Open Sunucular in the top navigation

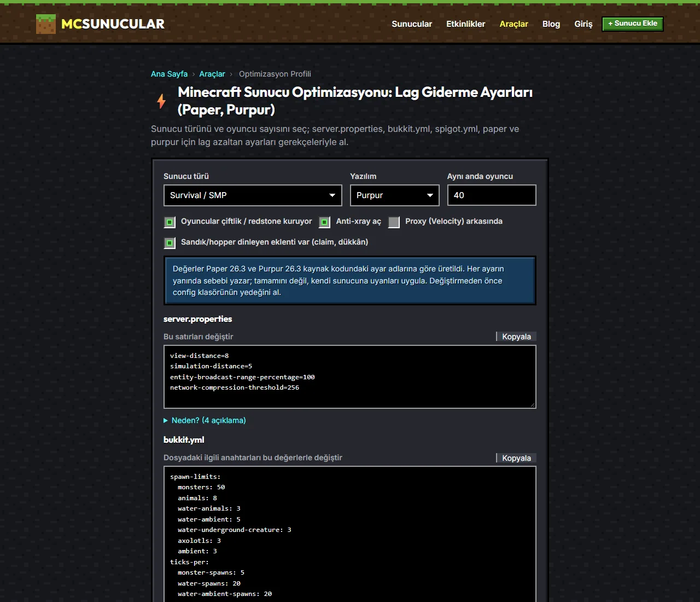tap(412, 24)
